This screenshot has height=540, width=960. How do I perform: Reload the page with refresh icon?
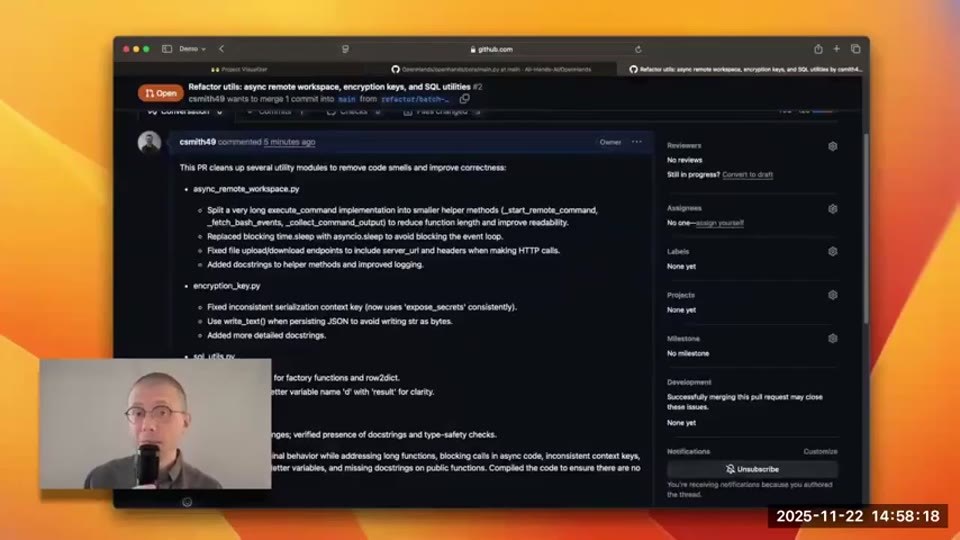[638, 49]
